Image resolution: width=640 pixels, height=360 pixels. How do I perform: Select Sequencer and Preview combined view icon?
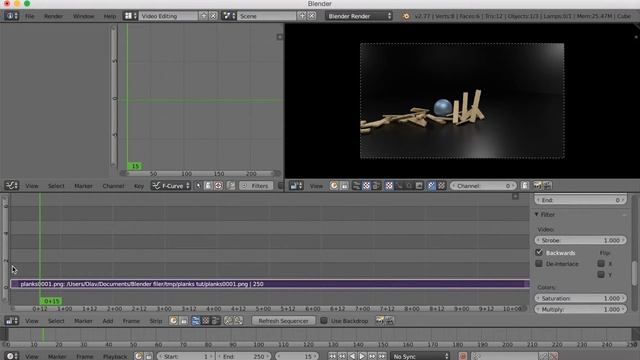point(216,321)
